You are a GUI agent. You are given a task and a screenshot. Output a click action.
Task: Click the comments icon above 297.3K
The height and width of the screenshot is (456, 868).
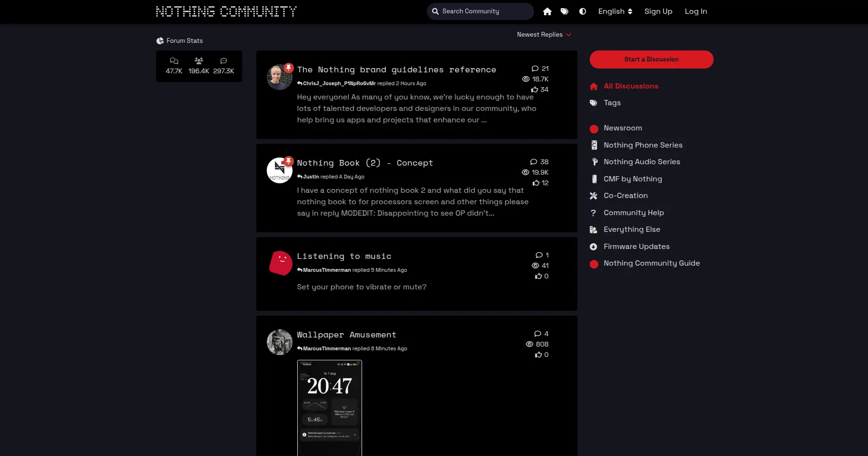tap(223, 61)
